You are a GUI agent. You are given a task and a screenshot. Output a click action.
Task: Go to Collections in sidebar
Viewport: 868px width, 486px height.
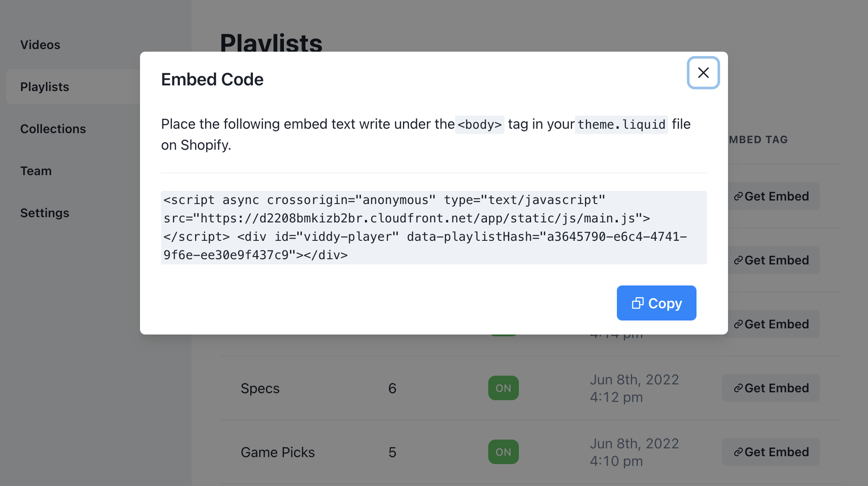pyautogui.click(x=53, y=129)
